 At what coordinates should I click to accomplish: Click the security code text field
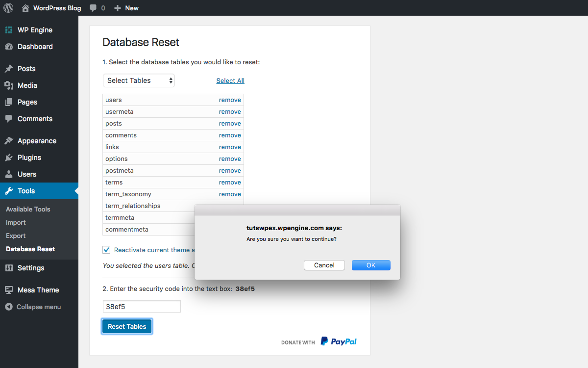pyautogui.click(x=142, y=307)
